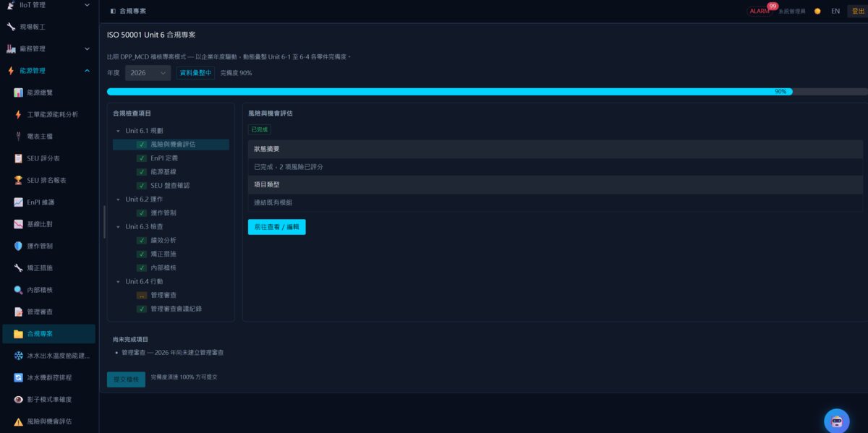The height and width of the screenshot is (433, 868).
Task: Expand IIoT 管理 menu chevron
Action: click(87, 5)
